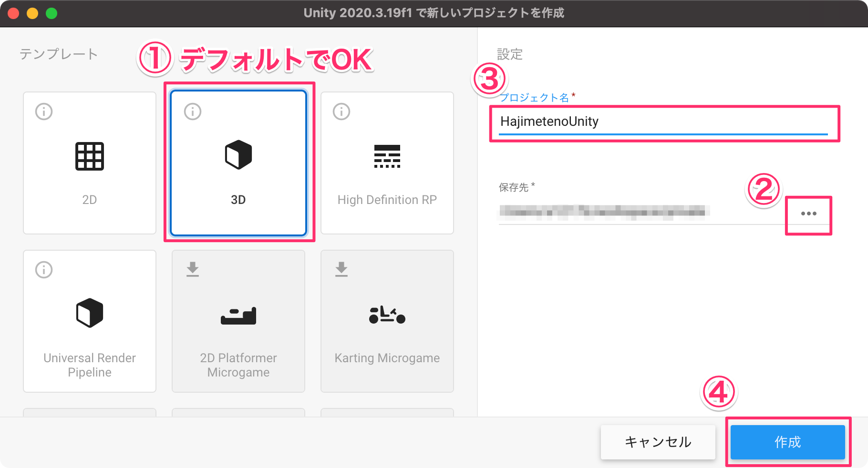Click the Karting Microgame kart icon
The width and height of the screenshot is (868, 468).
coord(387,315)
